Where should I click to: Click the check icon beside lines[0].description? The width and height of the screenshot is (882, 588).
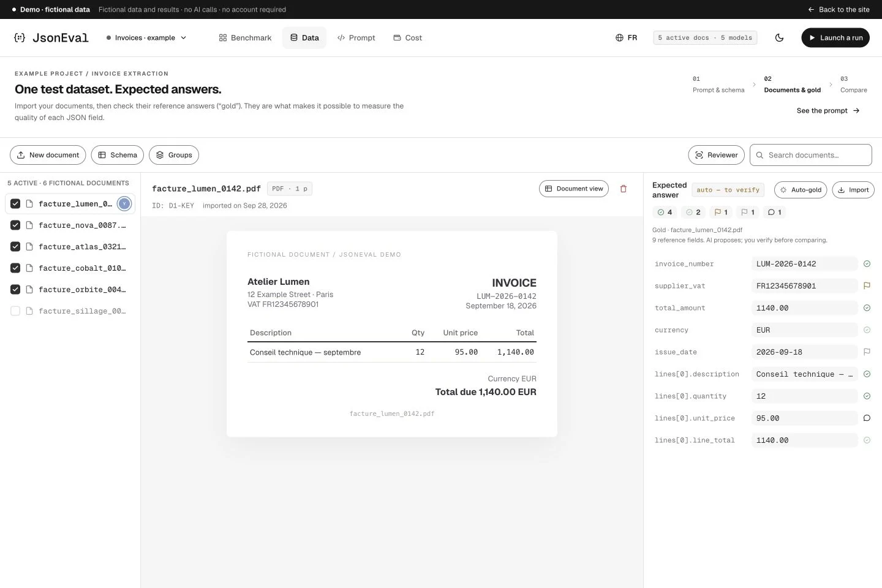click(867, 374)
